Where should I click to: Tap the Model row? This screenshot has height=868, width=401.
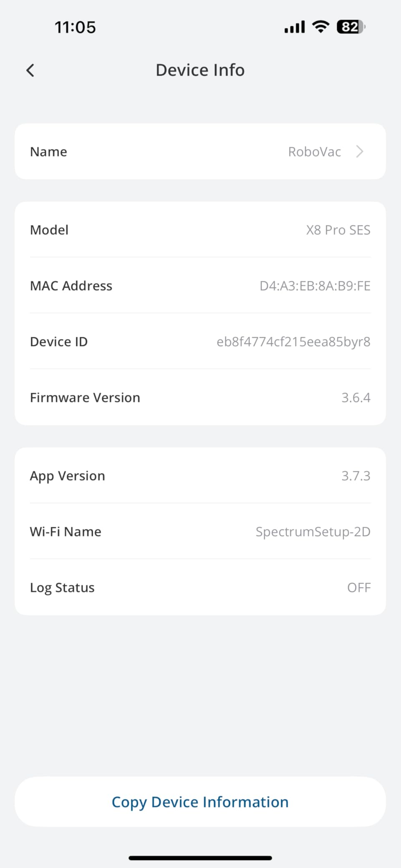click(200, 230)
